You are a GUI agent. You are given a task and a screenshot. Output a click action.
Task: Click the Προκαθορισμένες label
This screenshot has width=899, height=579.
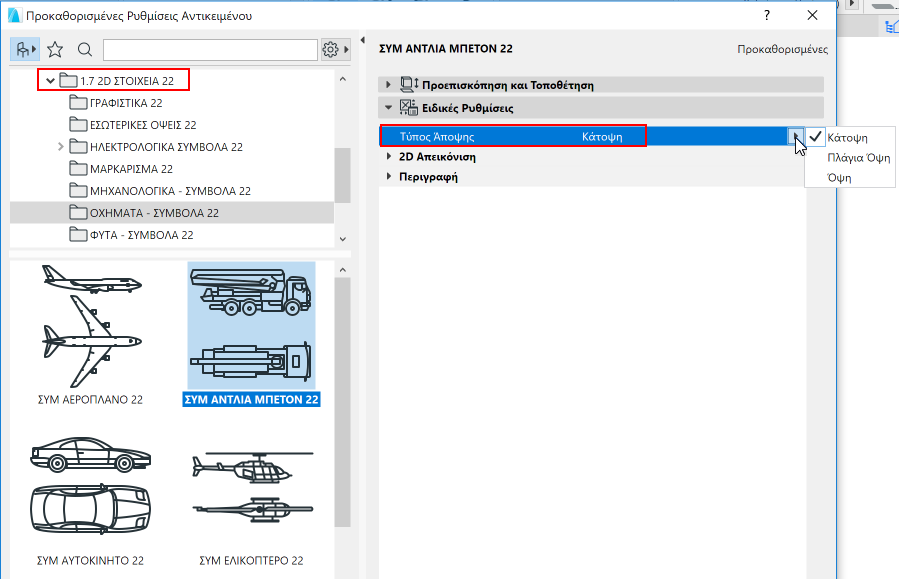(783, 49)
